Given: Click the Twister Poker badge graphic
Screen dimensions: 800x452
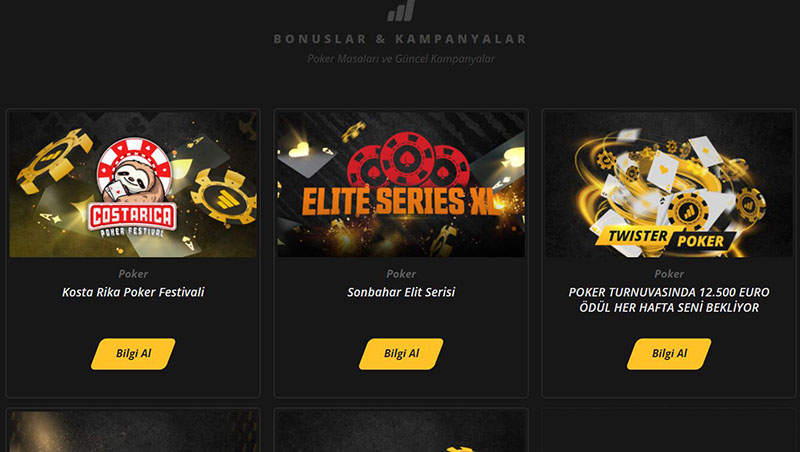Looking at the screenshot, I should pyautogui.click(x=666, y=239).
